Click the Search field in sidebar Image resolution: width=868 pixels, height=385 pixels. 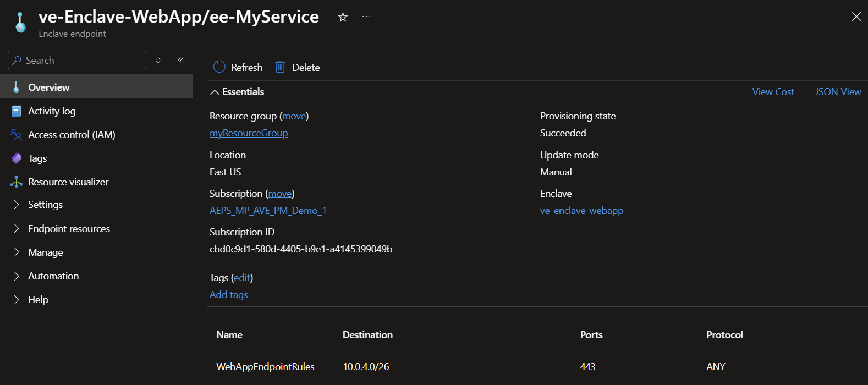click(77, 61)
